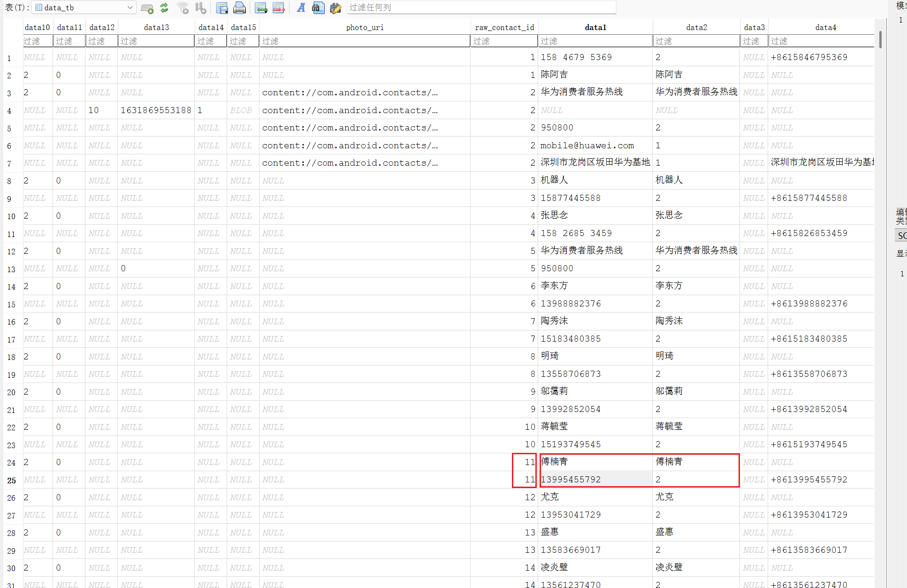The height and width of the screenshot is (588, 907).
Task: Click the binoculars find icon
Action: (318, 8)
